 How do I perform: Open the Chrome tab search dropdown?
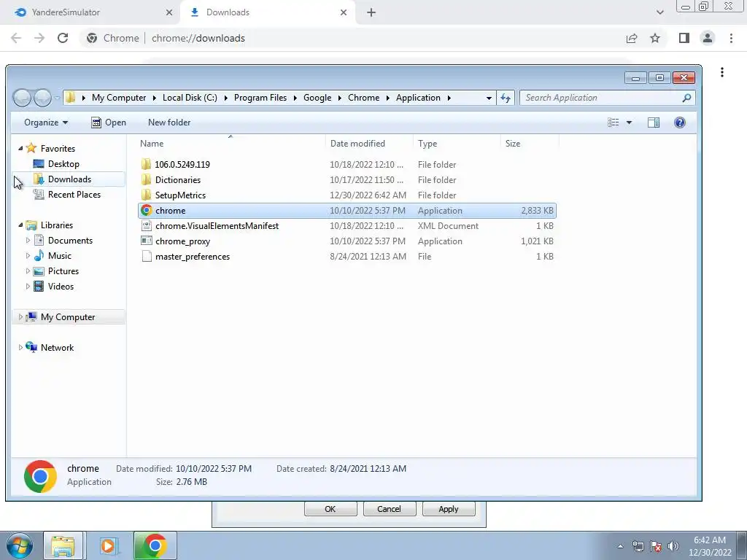pyautogui.click(x=659, y=12)
